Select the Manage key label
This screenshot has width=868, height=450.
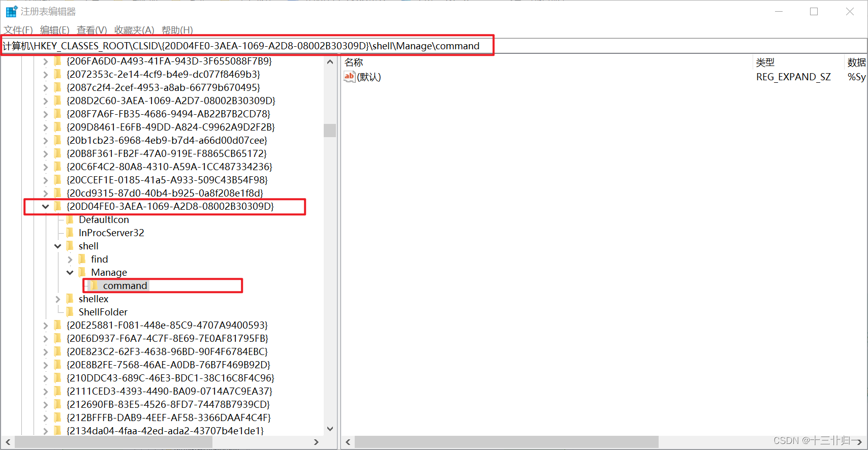pos(109,272)
